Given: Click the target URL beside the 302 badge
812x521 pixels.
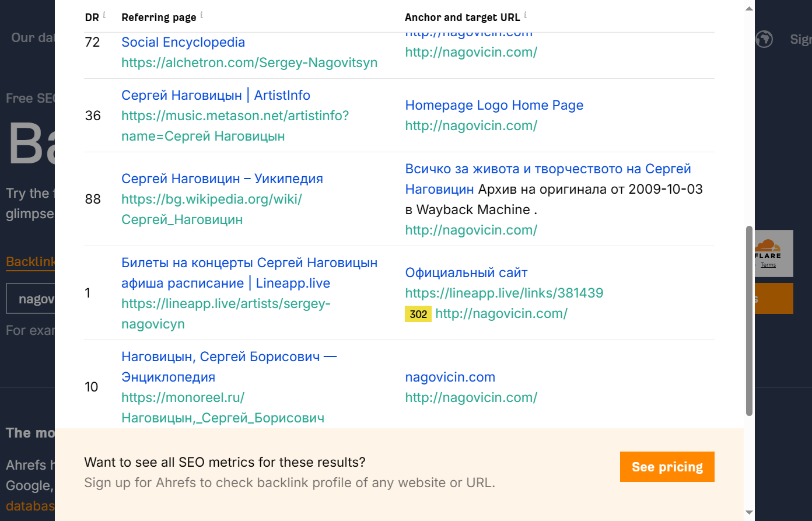Looking at the screenshot, I should (501, 313).
